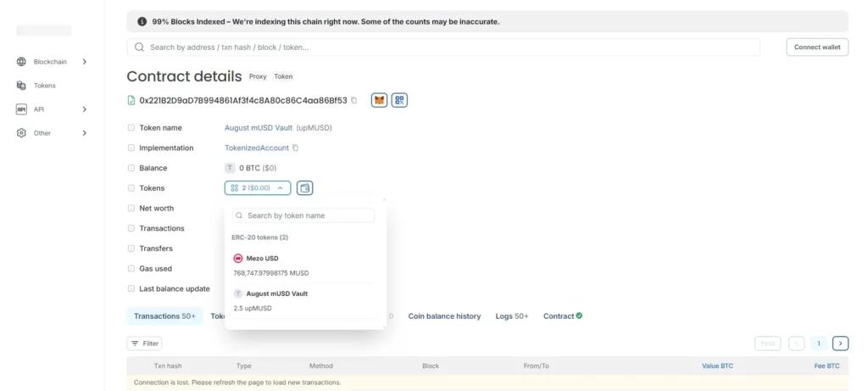Click the First page pagination button

click(768, 344)
